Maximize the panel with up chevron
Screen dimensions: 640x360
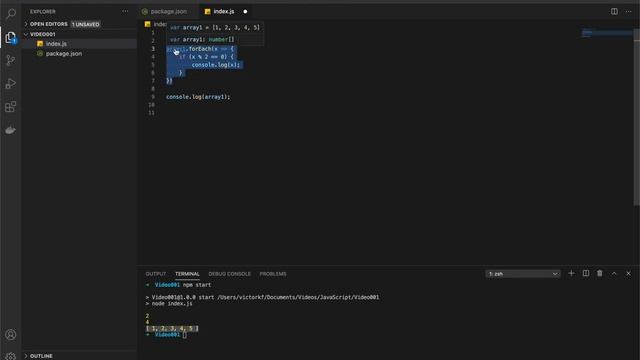pos(614,273)
